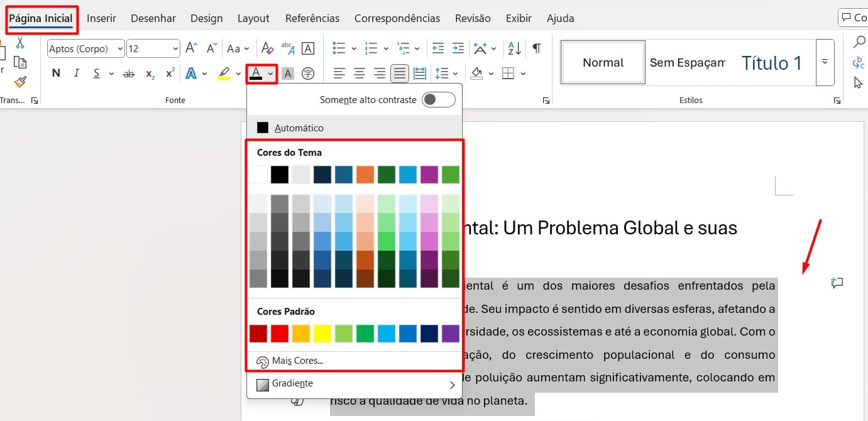
Task: Click the add comment icon in page margin
Action: tap(837, 283)
